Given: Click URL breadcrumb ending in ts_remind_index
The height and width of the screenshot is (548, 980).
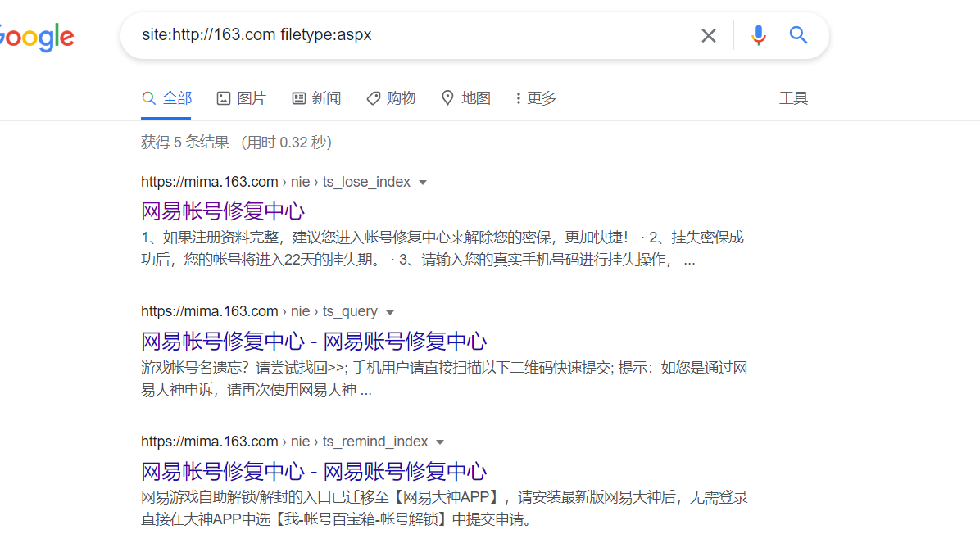Looking at the screenshot, I should click(284, 442).
